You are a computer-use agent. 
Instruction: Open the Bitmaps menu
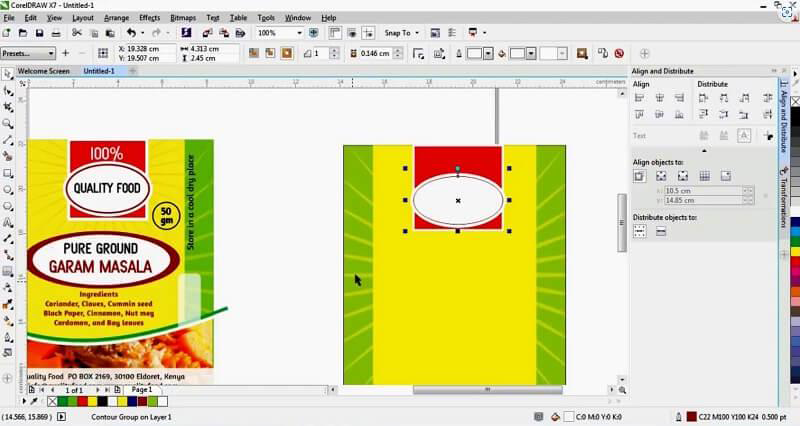183,18
